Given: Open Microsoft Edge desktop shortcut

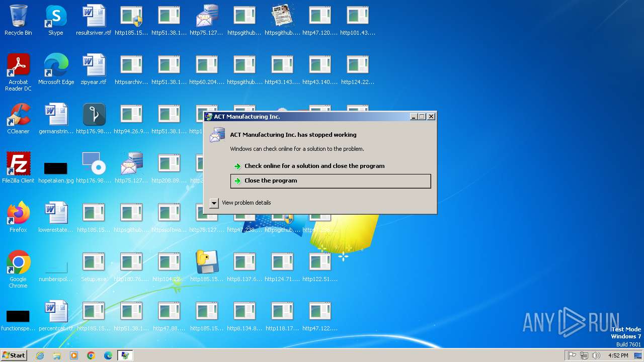Looking at the screenshot, I should tap(56, 69).
